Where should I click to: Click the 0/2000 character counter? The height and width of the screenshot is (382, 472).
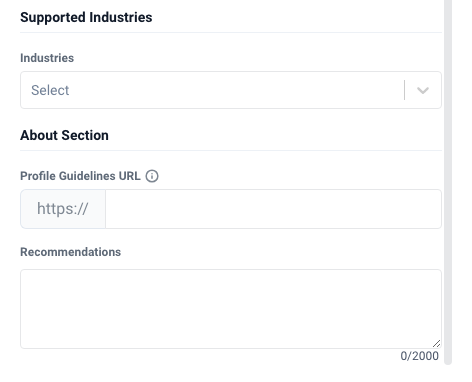coord(420,356)
